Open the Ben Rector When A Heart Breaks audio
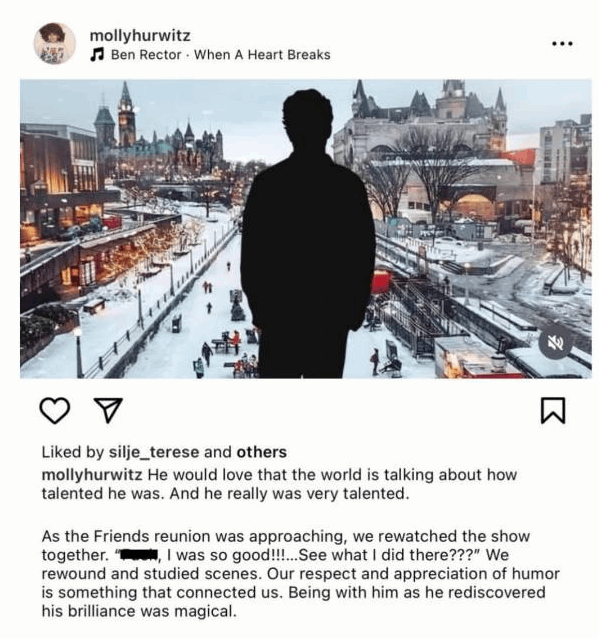 click(x=220, y=55)
